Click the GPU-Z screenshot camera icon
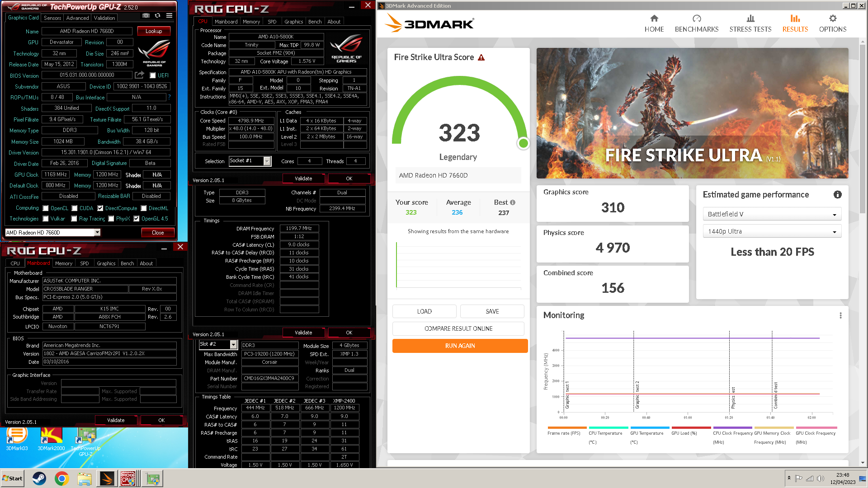This screenshot has width=868, height=488. [146, 16]
